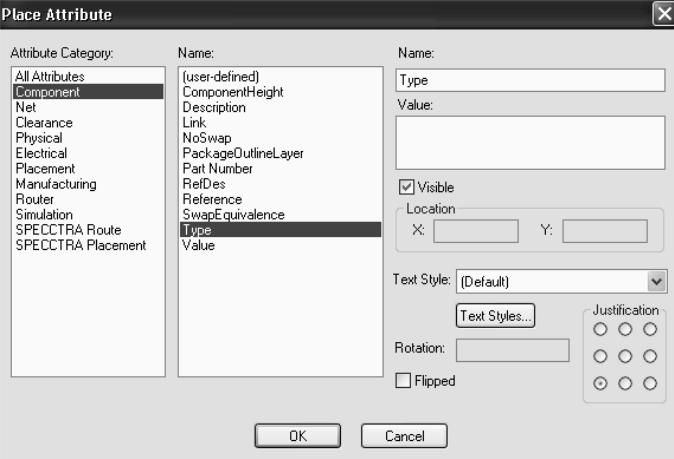The width and height of the screenshot is (674, 459).
Task: Select middle-right justification
Action: [650, 356]
